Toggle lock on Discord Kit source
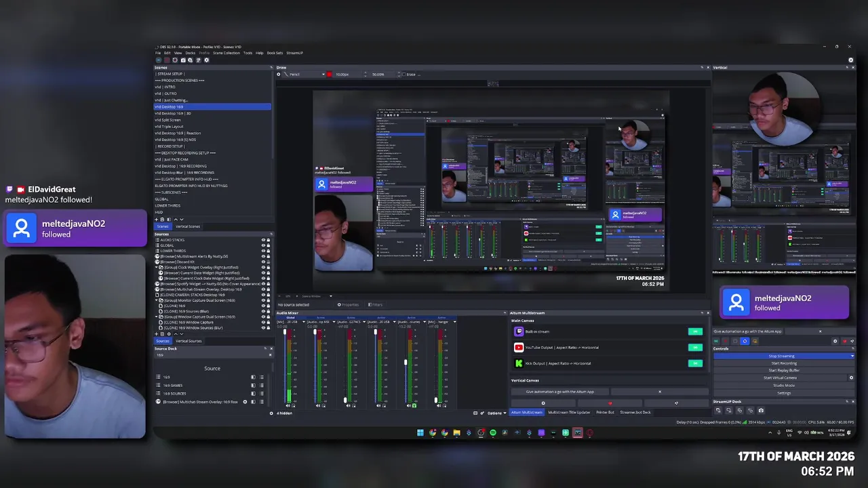 tap(269, 262)
